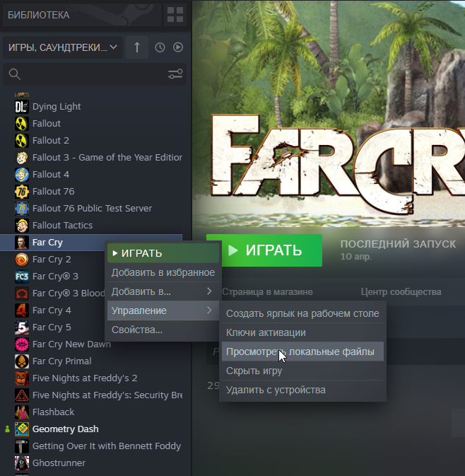Screen dimensions: 465x476
Task: Focus the library search field
Action: pyautogui.click(x=94, y=74)
